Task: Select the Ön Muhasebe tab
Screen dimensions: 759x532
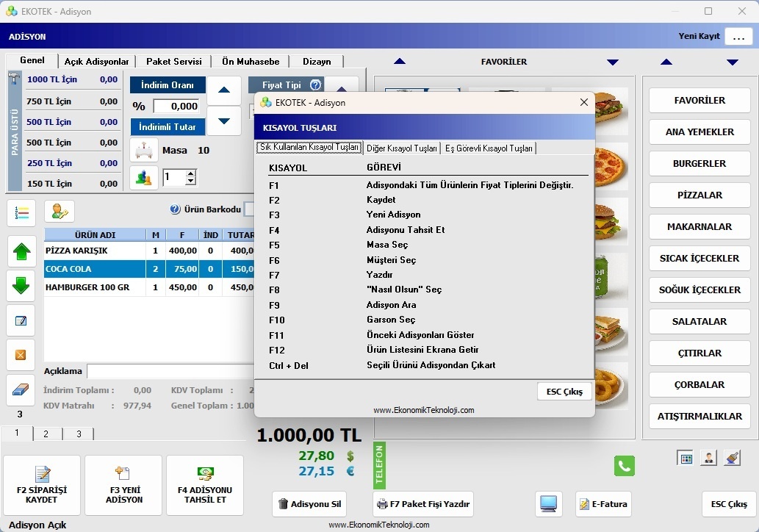Action: coord(251,62)
